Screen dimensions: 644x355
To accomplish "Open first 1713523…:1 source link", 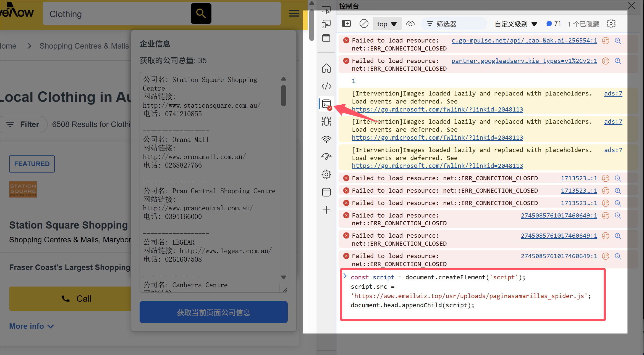I will click(x=579, y=178).
